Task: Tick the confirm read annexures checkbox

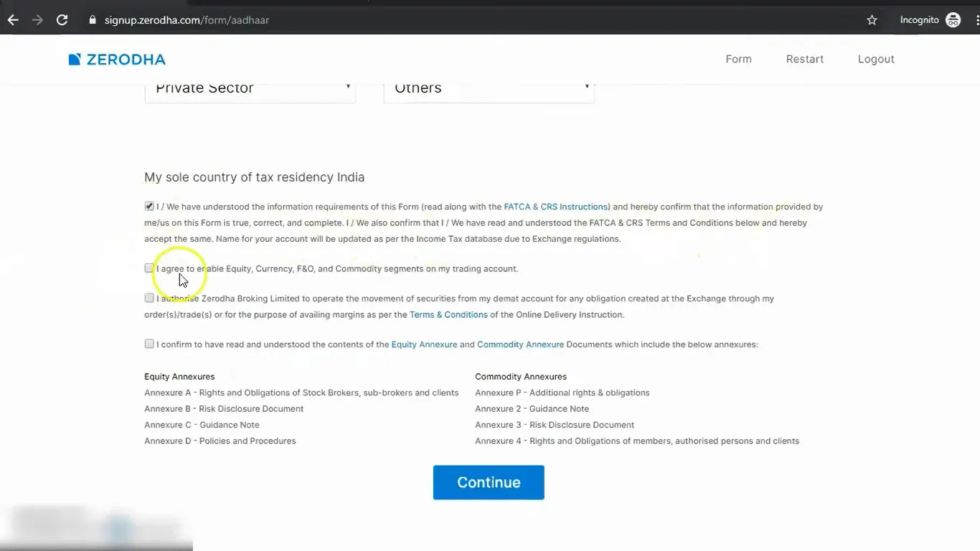Action: pos(149,344)
